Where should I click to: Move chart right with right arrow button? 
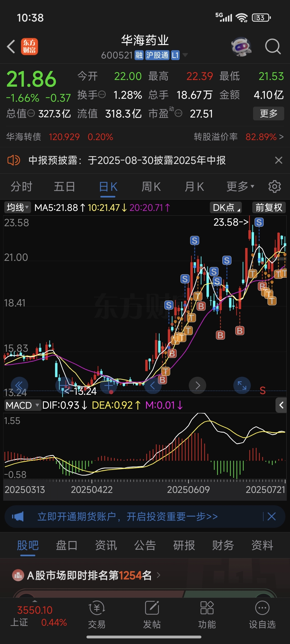pyautogui.click(x=198, y=386)
